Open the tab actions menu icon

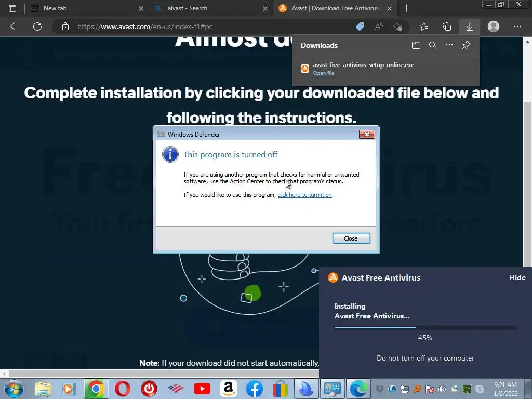[12, 8]
